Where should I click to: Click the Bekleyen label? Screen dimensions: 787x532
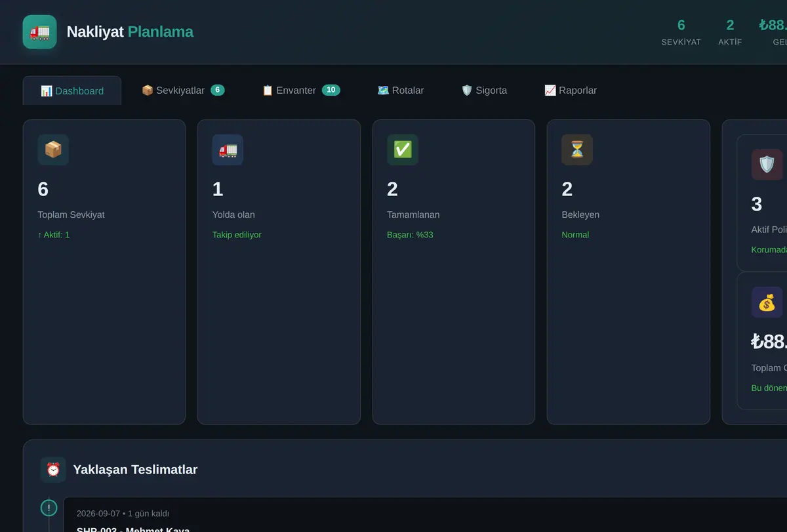[x=580, y=215]
